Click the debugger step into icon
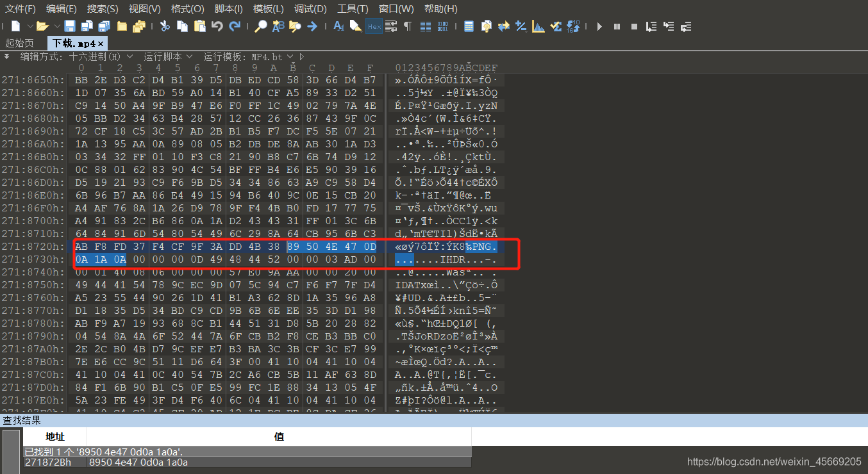Image resolution: width=868 pixels, height=474 pixels. 668,26
